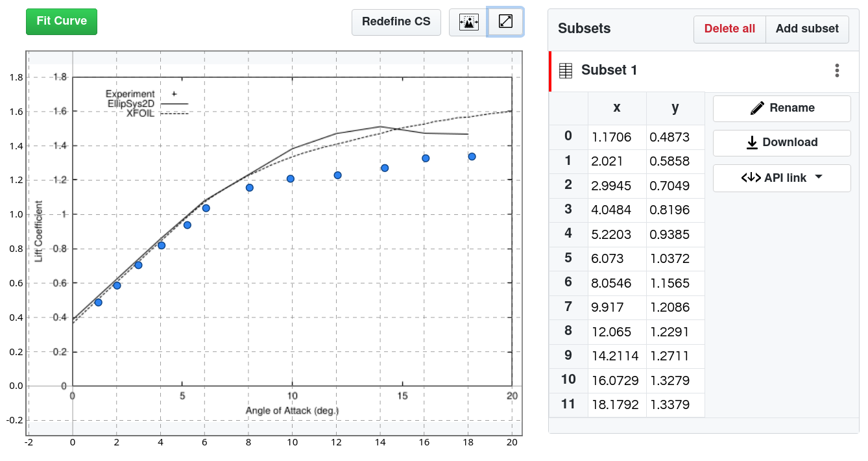Select the y cell with value 1.3379

tap(675, 405)
